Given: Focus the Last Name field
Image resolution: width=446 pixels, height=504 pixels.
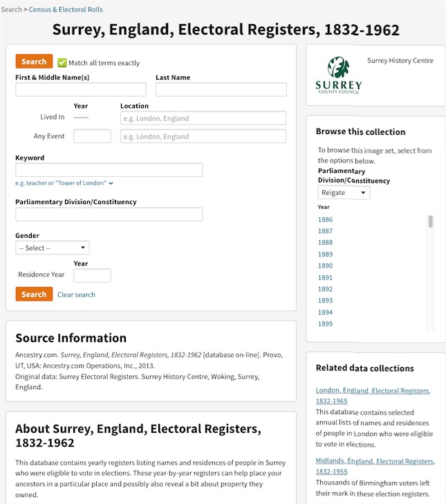Looking at the screenshot, I should (221, 89).
